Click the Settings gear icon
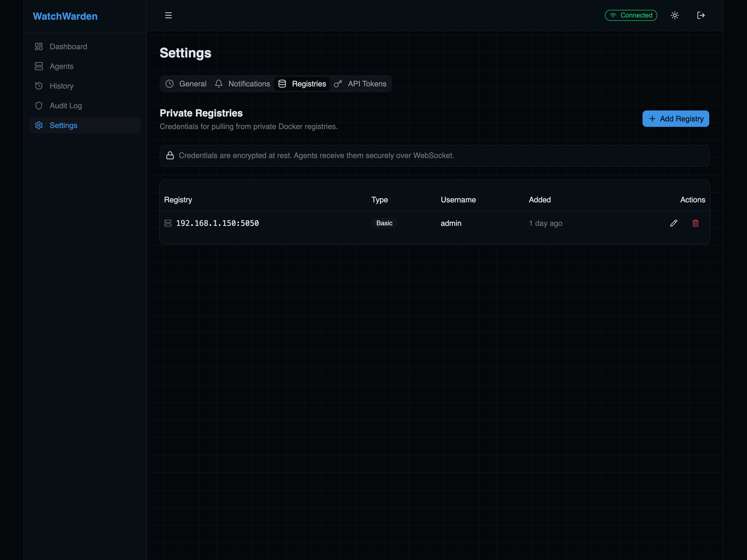This screenshot has height=560, width=747. click(39, 125)
